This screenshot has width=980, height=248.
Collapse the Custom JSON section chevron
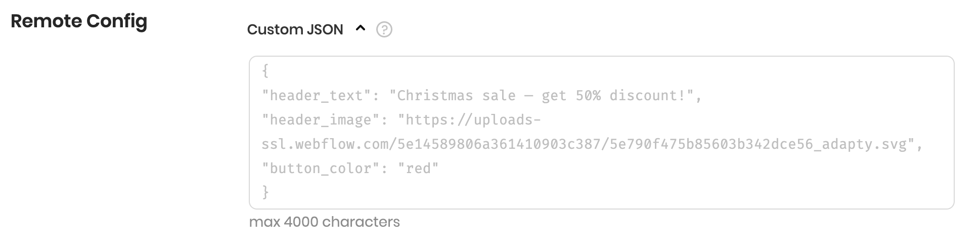coord(361,29)
